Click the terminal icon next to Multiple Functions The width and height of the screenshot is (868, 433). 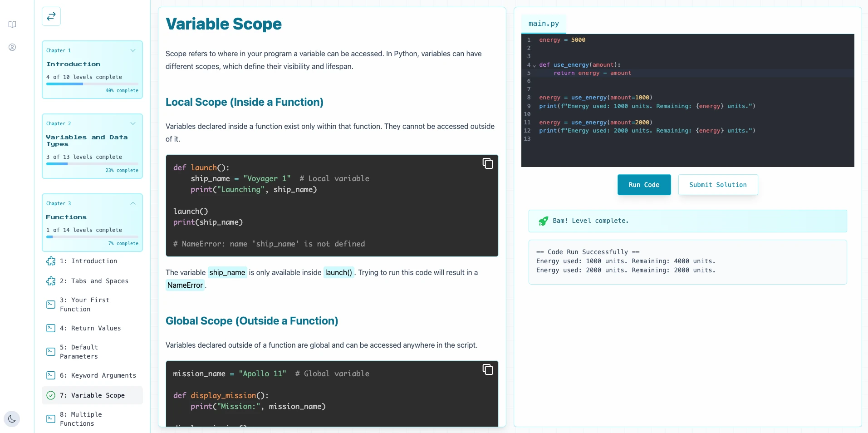pyautogui.click(x=51, y=419)
